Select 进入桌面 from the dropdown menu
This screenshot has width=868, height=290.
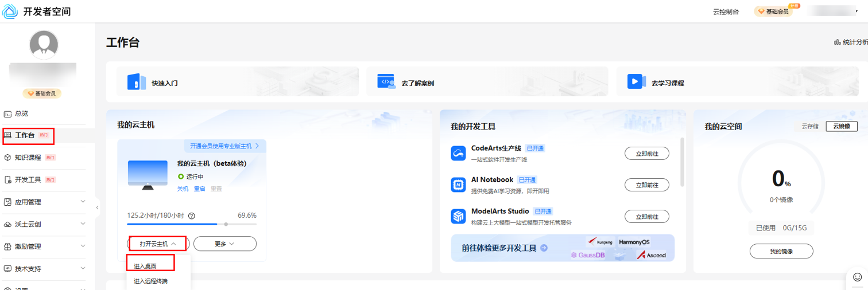point(145,267)
